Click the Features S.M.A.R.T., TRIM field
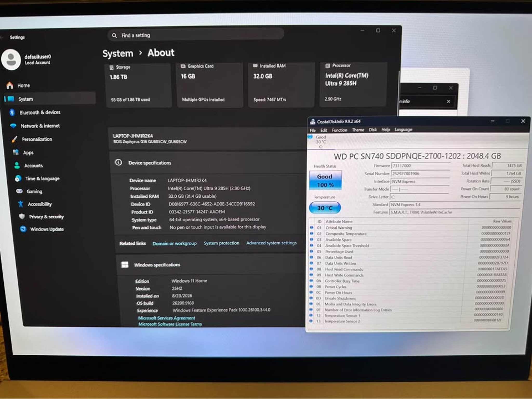 point(454,212)
